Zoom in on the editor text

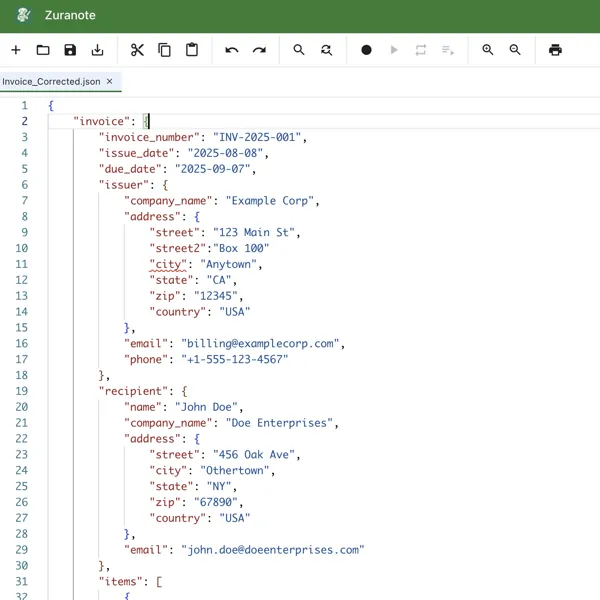[488, 50]
